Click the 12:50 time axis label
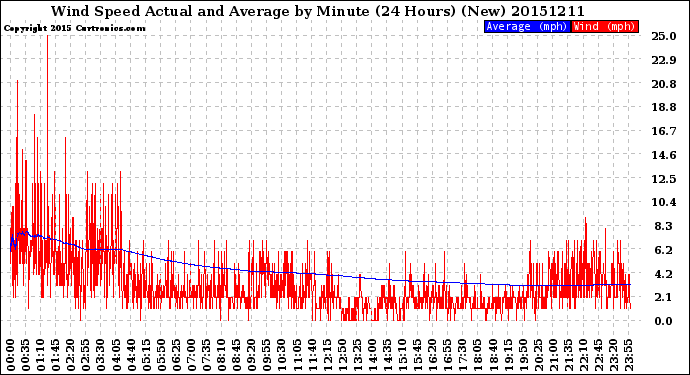 coord(342,355)
